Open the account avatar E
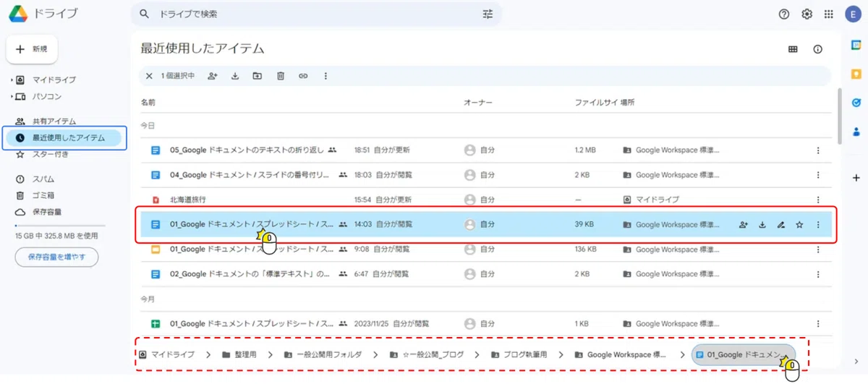Viewport: 868px width, 384px height. tap(854, 14)
